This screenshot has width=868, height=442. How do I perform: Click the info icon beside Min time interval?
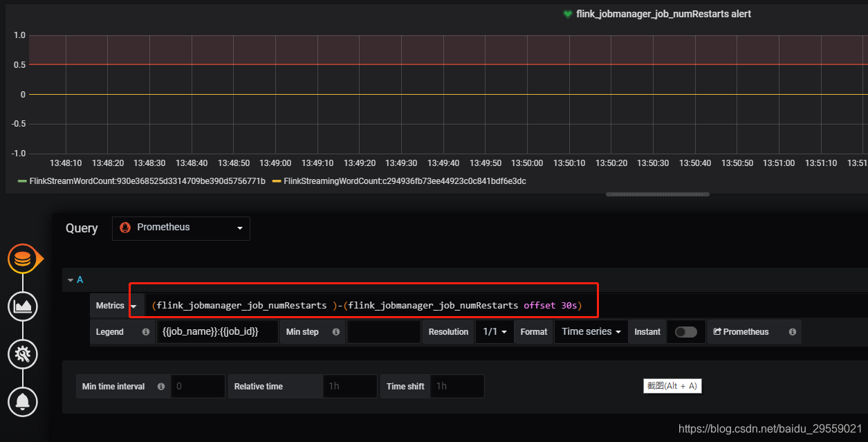[163, 386]
